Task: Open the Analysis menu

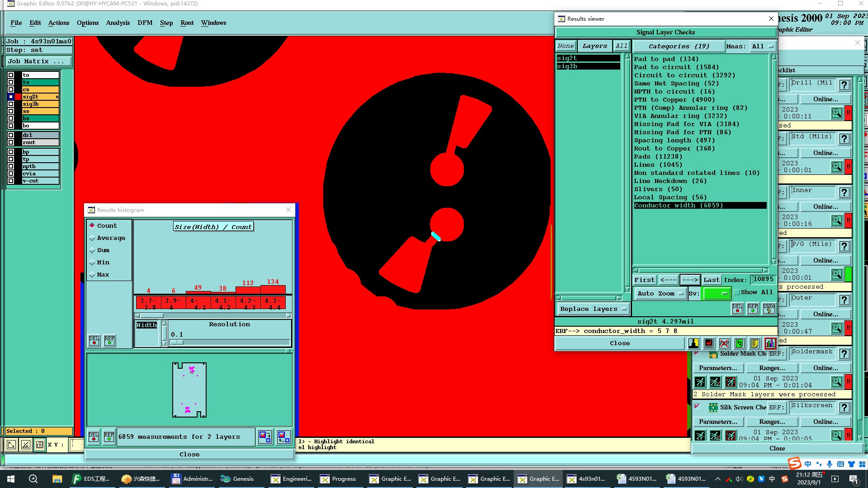Action: pyautogui.click(x=118, y=23)
